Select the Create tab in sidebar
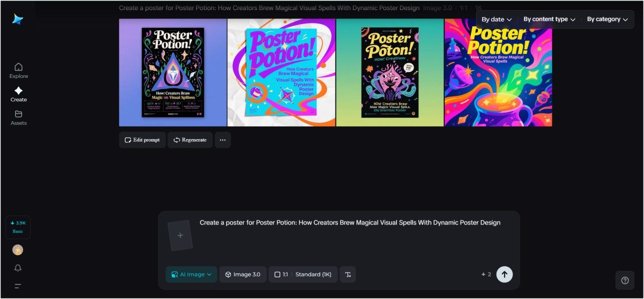644x299 pixels. (19, 94)
